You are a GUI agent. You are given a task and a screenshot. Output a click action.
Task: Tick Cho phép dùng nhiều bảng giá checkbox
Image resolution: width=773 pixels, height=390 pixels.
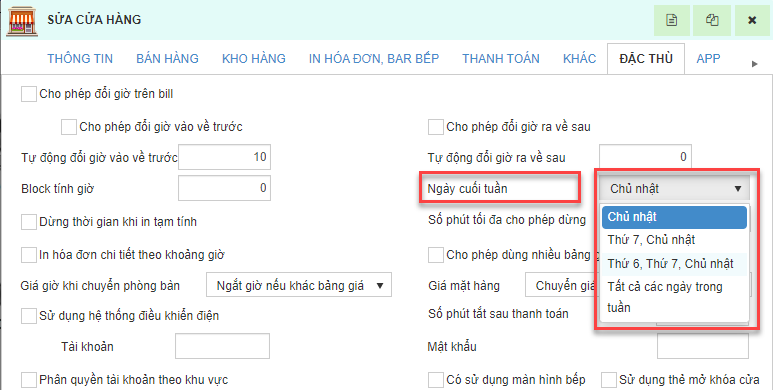coord(436,255)
